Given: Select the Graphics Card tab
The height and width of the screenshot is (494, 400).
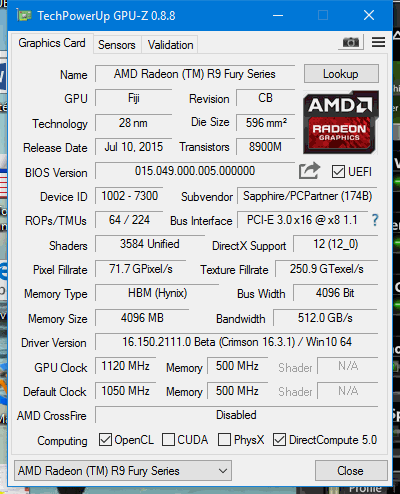Looking at the screenshot, I should click(52, 43).
